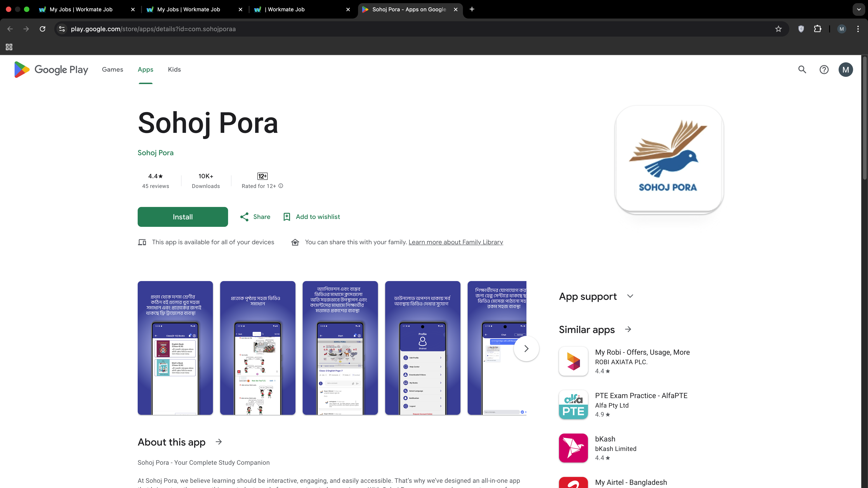Close the Sohoj Pora browser tab
Image resolution: width=868 pixels, height=488 pixels.
[x=455, y=9]
